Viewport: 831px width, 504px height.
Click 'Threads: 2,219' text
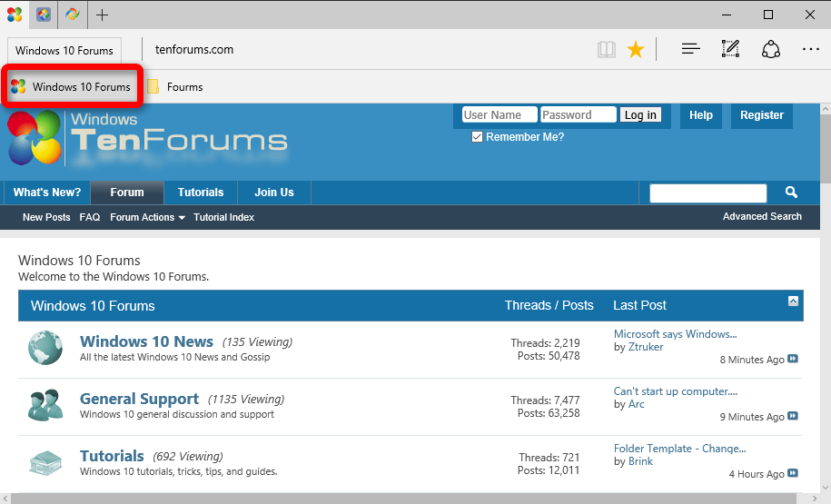[545, 343]
